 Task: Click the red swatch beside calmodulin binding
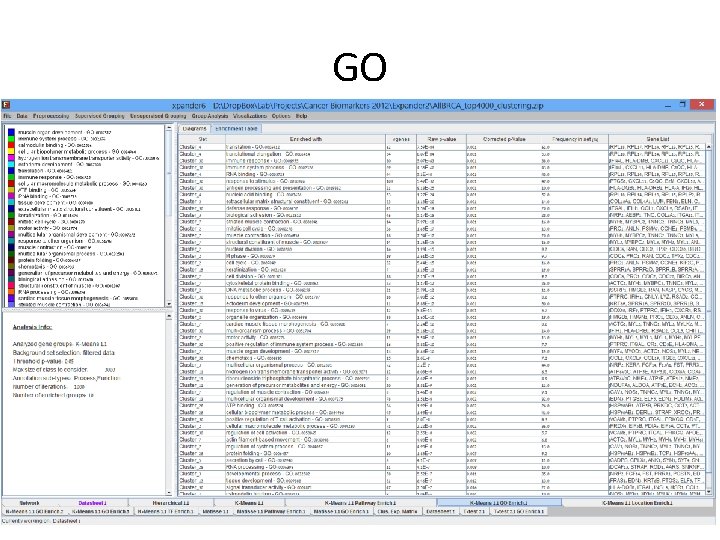tap(11, 145)
